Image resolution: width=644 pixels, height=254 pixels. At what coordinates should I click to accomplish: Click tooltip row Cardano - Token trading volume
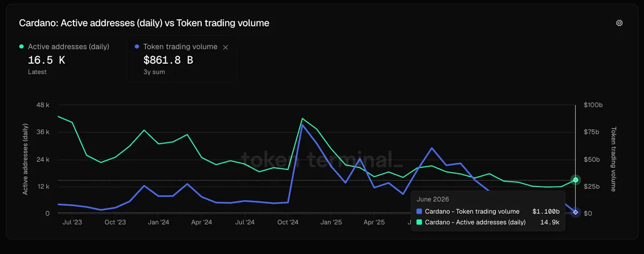pos(488,211)
